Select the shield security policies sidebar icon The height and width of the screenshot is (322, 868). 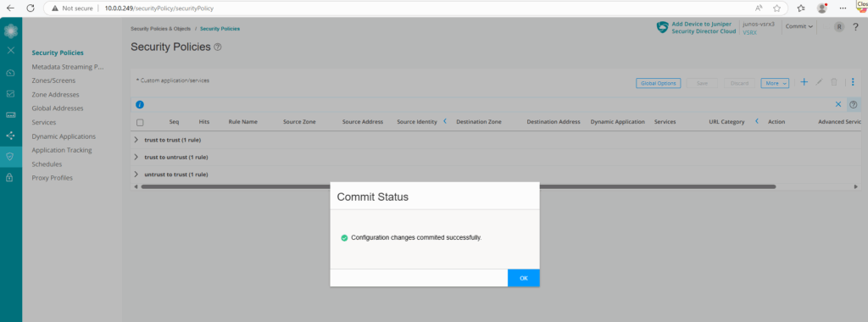click(10, 157)
